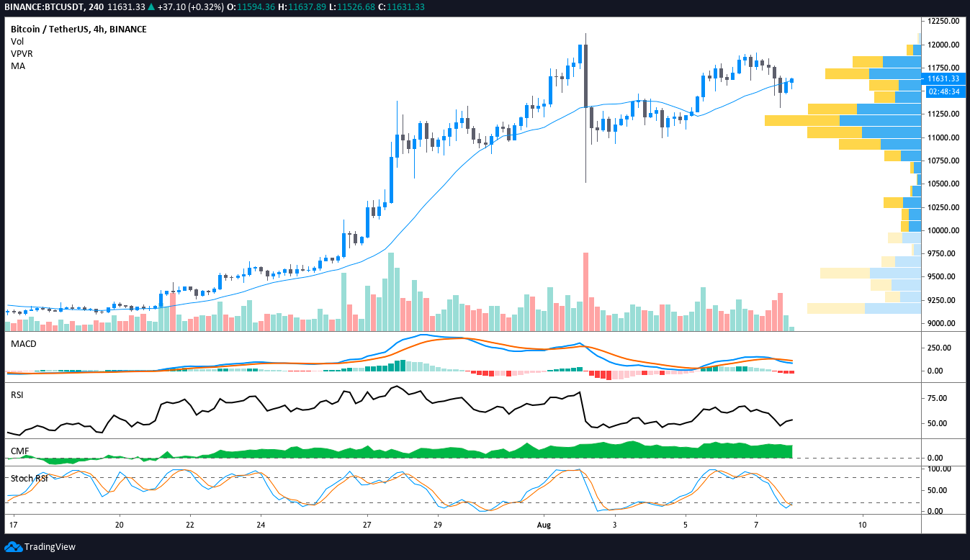Click the 10750.00 price axis label
Viewport: 970px width, 560px height.
point(944,161)
